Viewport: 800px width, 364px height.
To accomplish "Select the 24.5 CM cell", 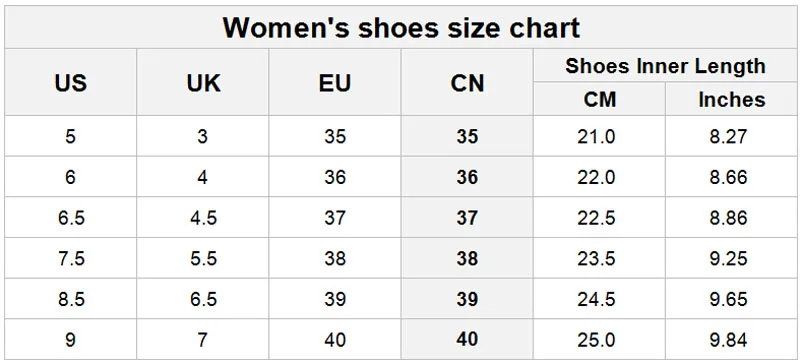I will pyautogui.click(x=596, y=299).
